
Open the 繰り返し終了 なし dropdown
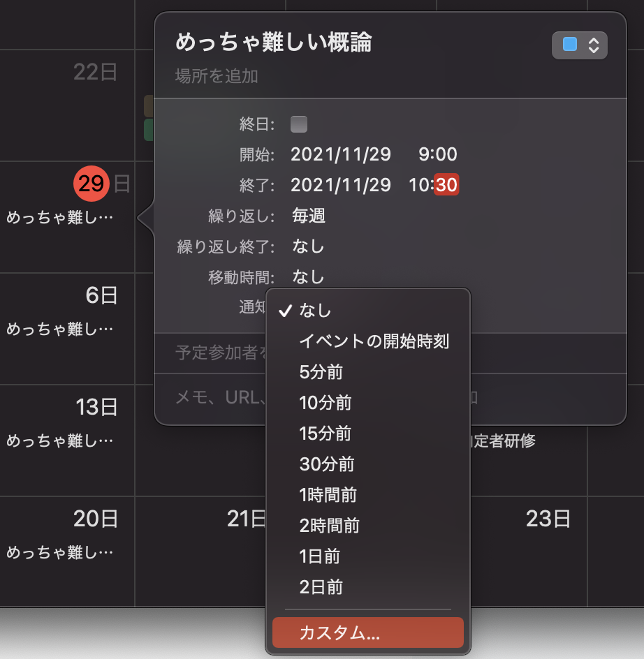pos(308,246)
